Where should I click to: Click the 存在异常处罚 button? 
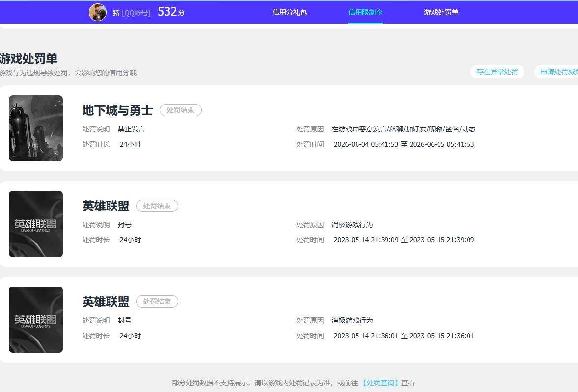(x=497, y=72)
